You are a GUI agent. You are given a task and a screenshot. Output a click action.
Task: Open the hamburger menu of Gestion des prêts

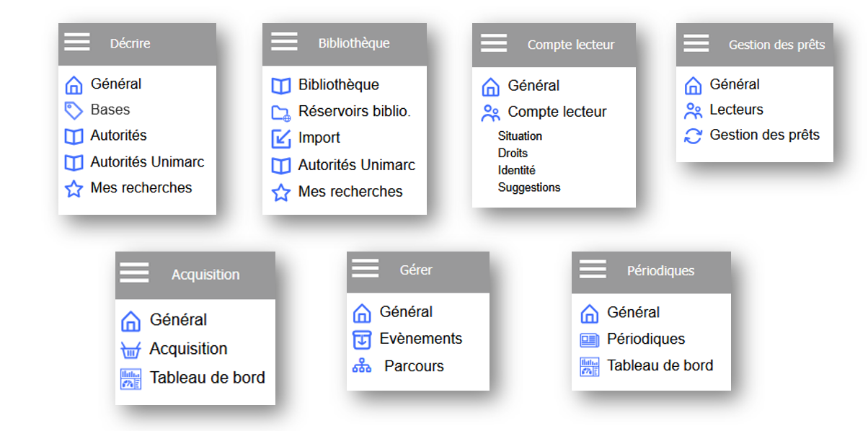[696, 43]
